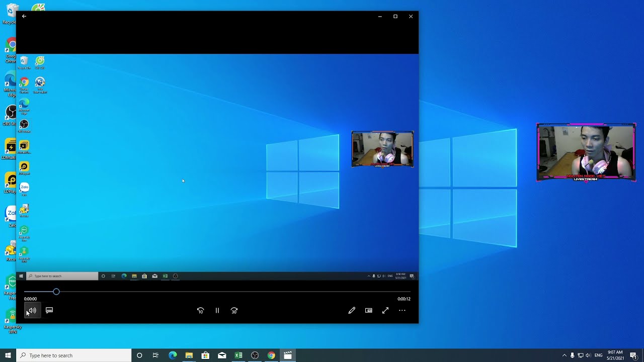The width and height of the screenshot is (644, 362).
Task: Open the pencil edit menu
Action: pyautogui.click(x=352, y=311)
